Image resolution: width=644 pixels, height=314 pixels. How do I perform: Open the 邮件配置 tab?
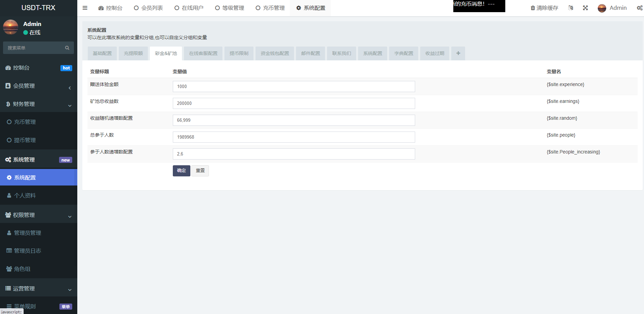(310, 53)
